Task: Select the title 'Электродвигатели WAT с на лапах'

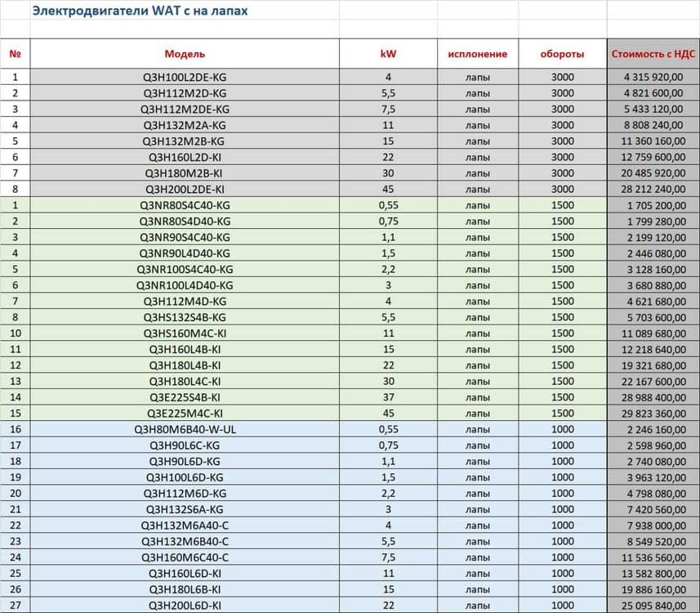Action: 140,11
